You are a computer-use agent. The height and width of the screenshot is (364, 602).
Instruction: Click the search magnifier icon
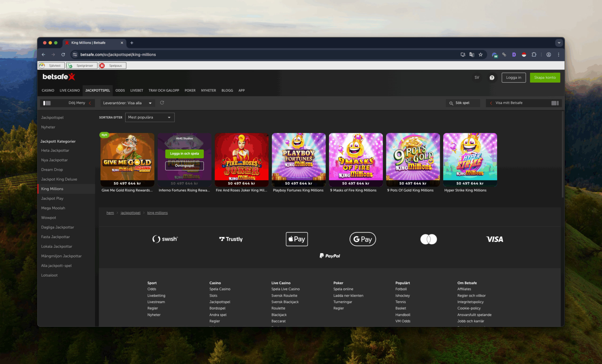pyautogui.click(x=451, y=103)
